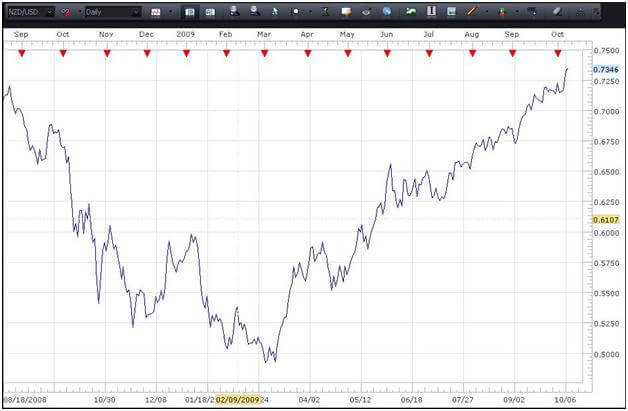Click the yellow note icon
This screenshot has width=628, height=411.
[x=346, y=12]
